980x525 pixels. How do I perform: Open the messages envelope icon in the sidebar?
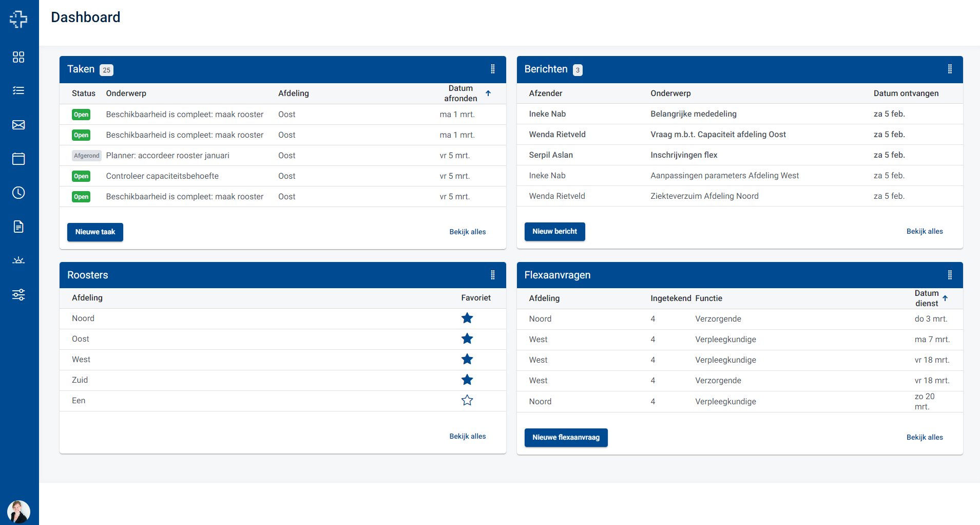18,125
